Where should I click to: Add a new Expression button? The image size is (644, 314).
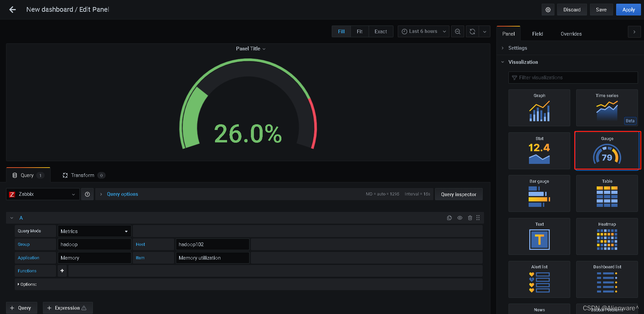(x=68, y=308)
